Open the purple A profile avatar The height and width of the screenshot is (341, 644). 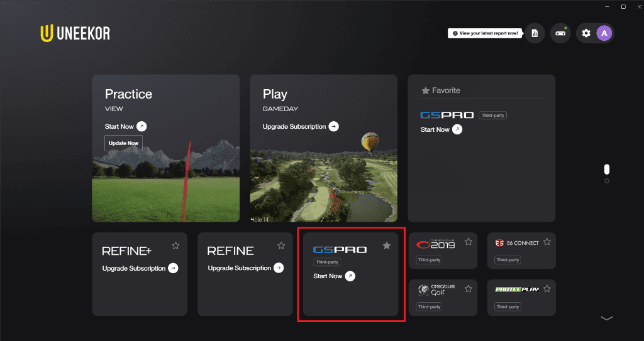tap(604, 33)
